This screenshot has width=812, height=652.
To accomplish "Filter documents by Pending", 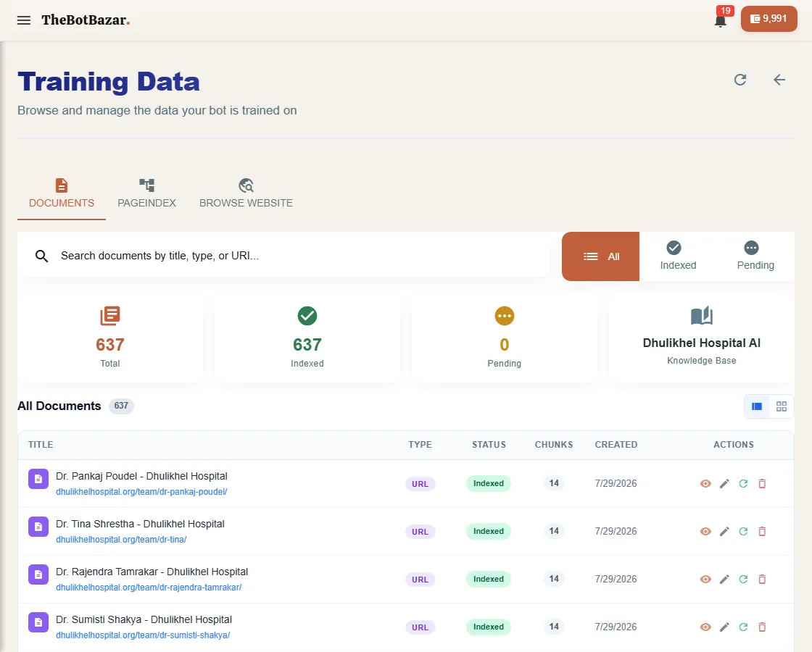I will pyautogui.click(x=755, y=256).
